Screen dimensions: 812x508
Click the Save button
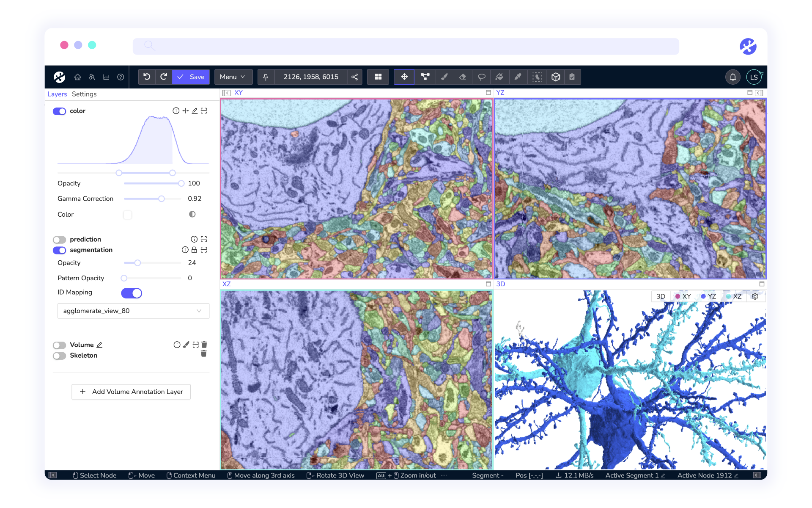(191, 77)
